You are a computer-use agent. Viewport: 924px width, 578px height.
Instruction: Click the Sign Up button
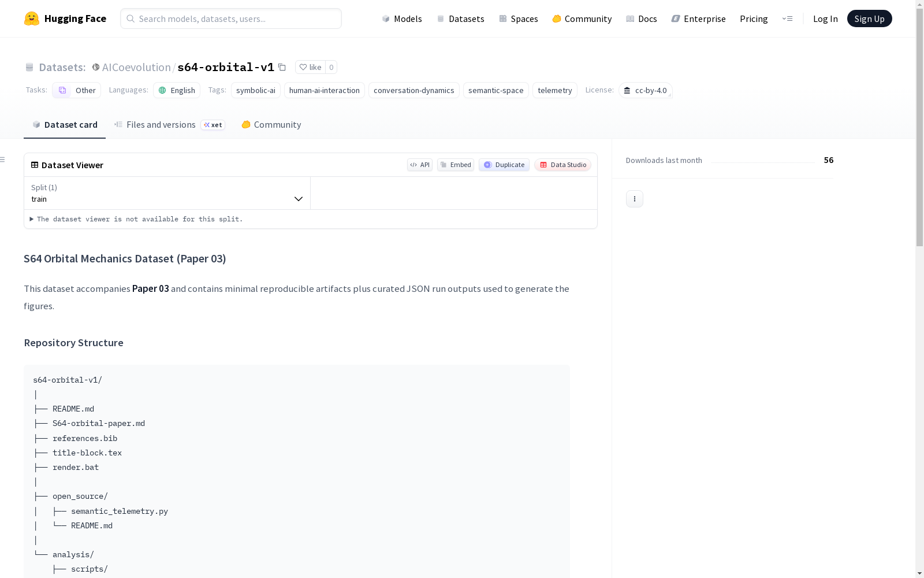[x=869, y=18]
